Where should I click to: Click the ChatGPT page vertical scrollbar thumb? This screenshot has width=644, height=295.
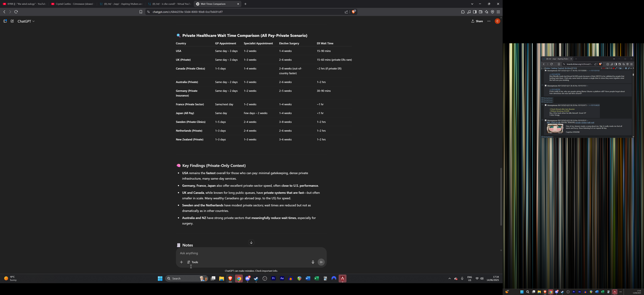pos(501,197)
